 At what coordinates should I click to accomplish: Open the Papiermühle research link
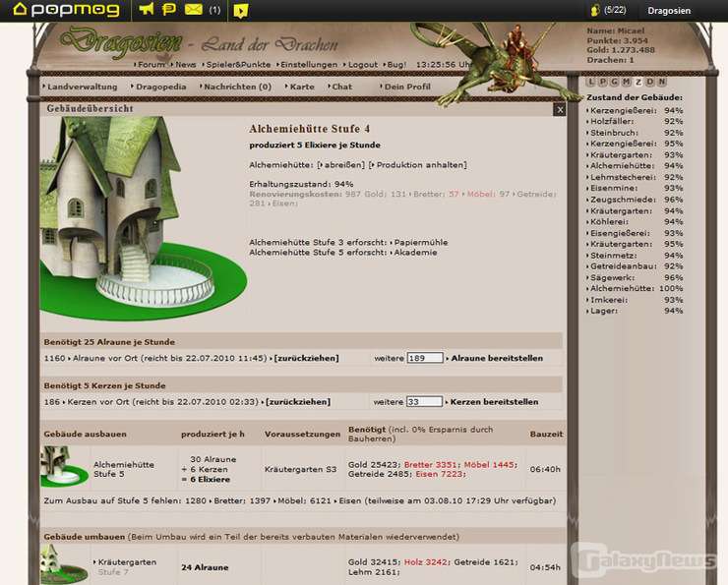tap(419, 242)
